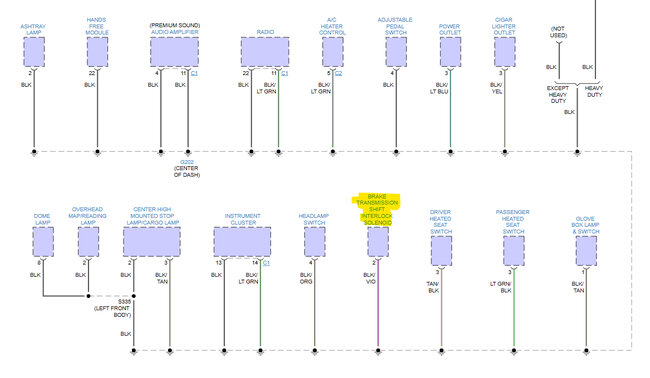Open the INSTRUMENT CLUSTER component label
Image resolution: width=650 pixels, height=378 pixels.
click(243, 219)
